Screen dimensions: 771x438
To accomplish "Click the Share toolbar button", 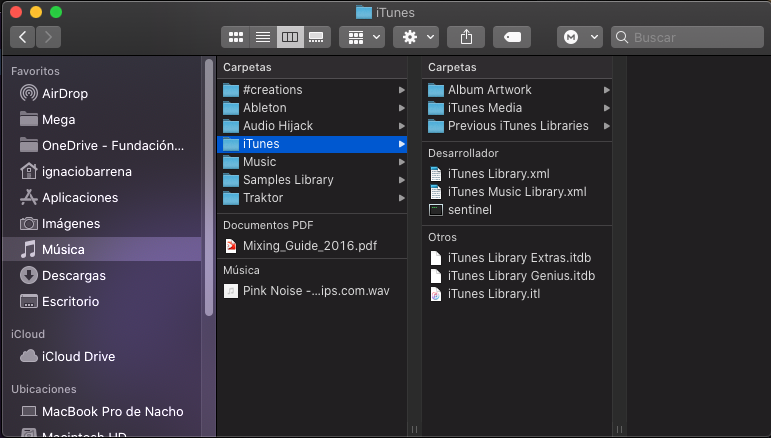I will point(466,37).
